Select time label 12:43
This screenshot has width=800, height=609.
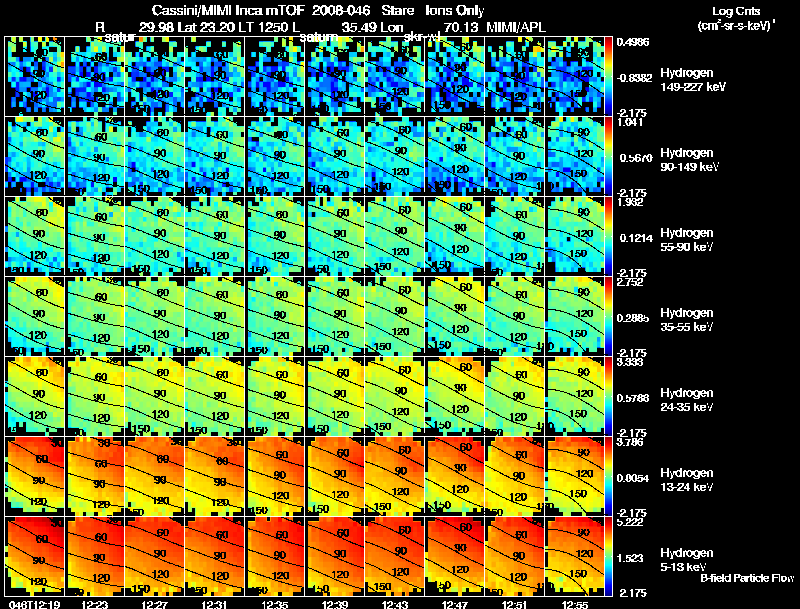(x=395, y=604)
